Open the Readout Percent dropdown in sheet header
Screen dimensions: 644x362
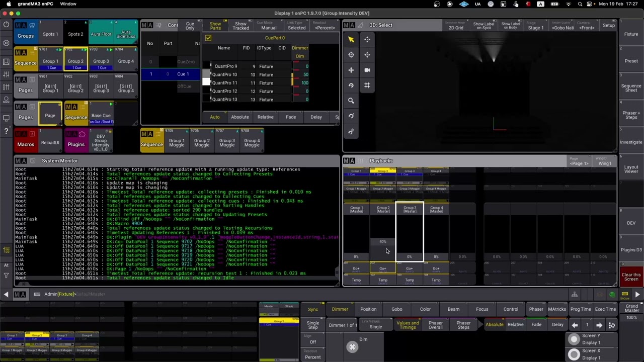coord(325,26)
